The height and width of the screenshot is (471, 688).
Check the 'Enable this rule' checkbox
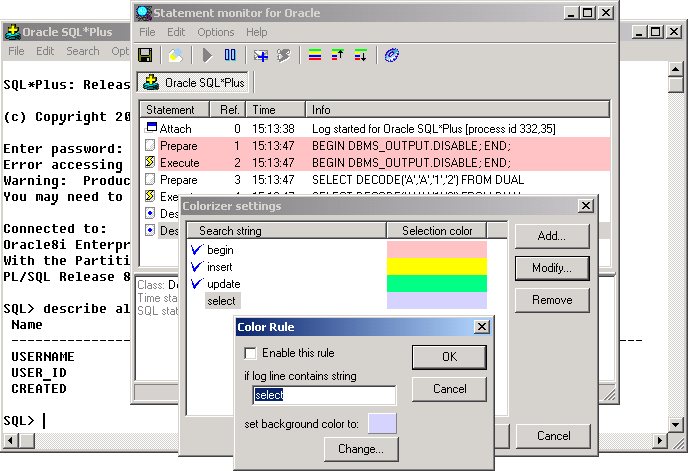(250, 353)
